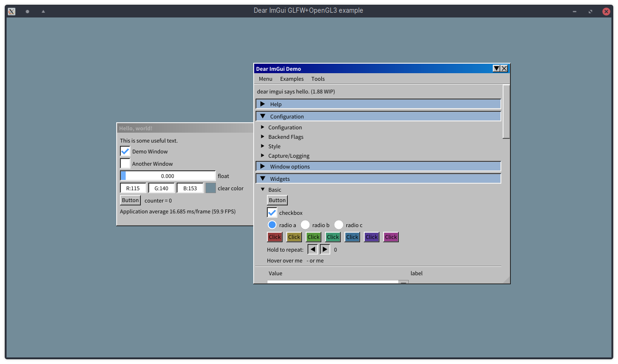Open the Examples menu
Screen dimensions: 618x364
(x=292, y=79)
